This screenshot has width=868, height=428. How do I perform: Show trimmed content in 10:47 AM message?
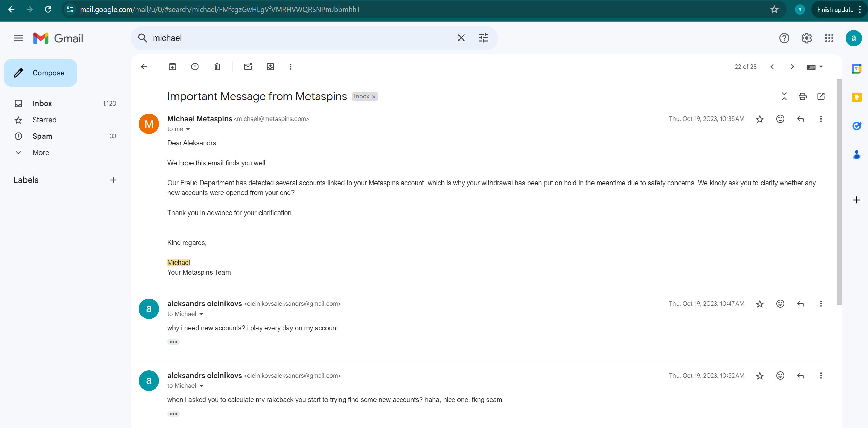click(173, 342)
